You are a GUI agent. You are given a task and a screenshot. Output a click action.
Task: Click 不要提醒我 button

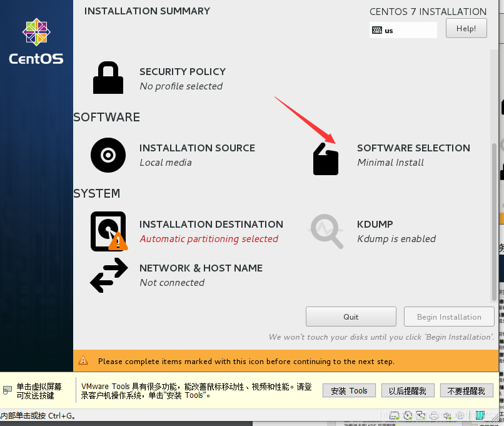[466, 390]
